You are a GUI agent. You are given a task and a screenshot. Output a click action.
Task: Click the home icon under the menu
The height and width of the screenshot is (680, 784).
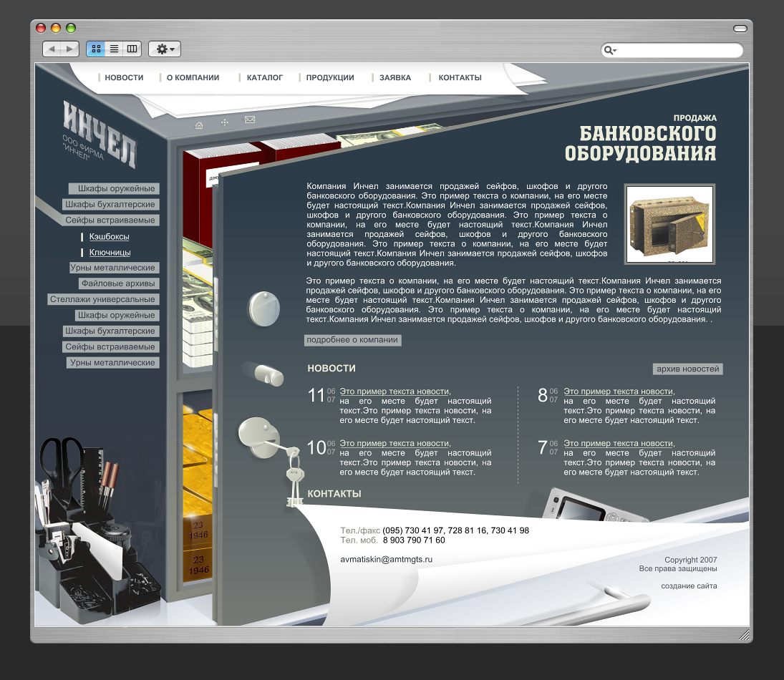[199, 125]
